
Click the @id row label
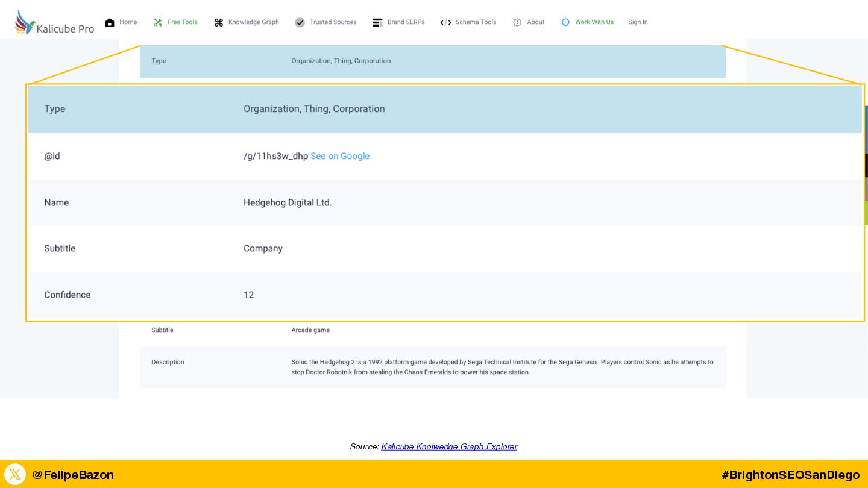click(52, 156)
